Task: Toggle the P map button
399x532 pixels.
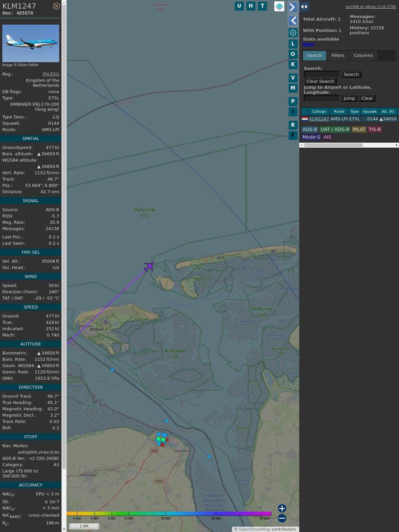Action: coord(293,101)
